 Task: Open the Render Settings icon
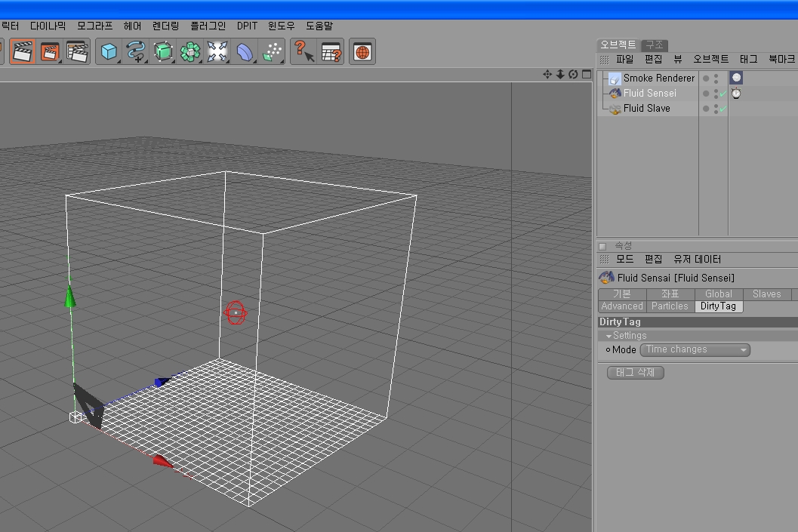[x=77, y=51]
